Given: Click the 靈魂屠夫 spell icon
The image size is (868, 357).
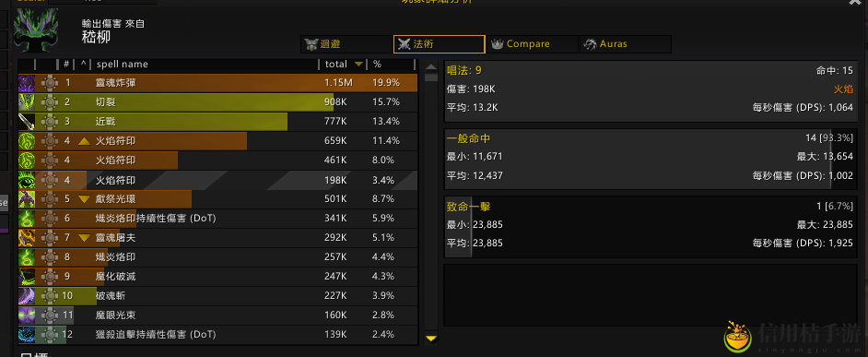Looking at the screenshot, I should pyautogui.click(x=27, y=238).
